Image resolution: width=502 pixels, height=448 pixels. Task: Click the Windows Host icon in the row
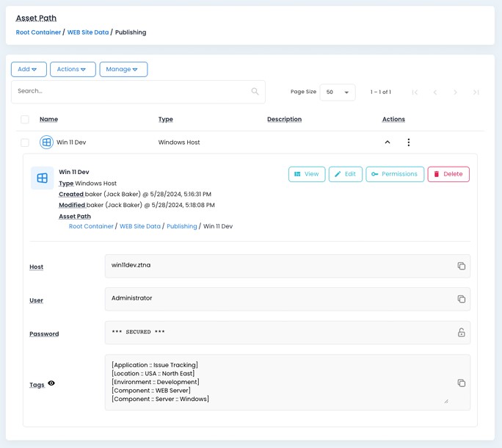point(46,142)
